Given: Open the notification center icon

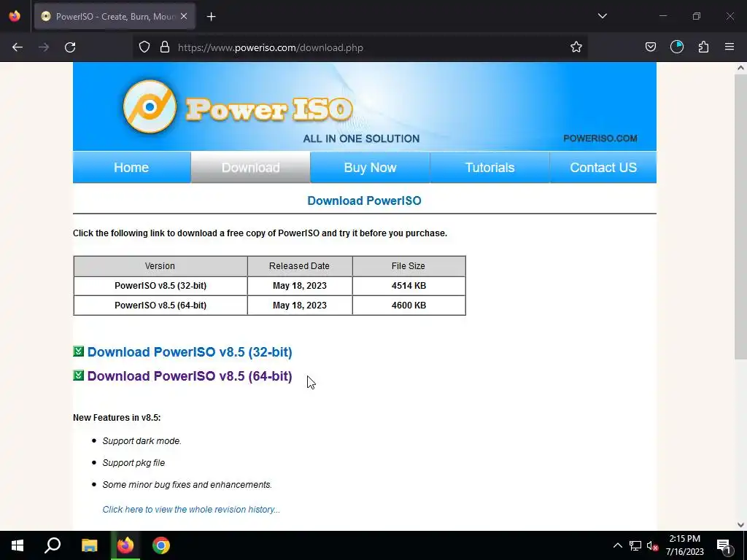Looking at the screenshot, I should click(x=724, y=545).
